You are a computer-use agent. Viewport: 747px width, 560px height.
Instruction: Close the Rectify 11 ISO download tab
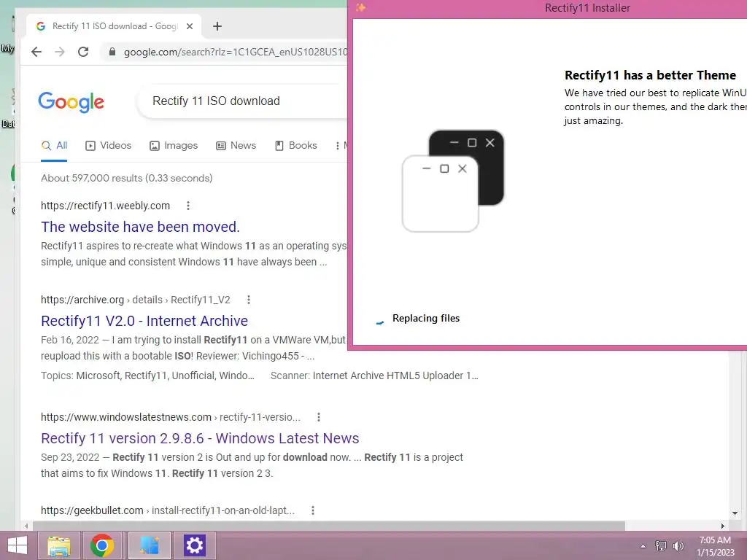[190, 26]
